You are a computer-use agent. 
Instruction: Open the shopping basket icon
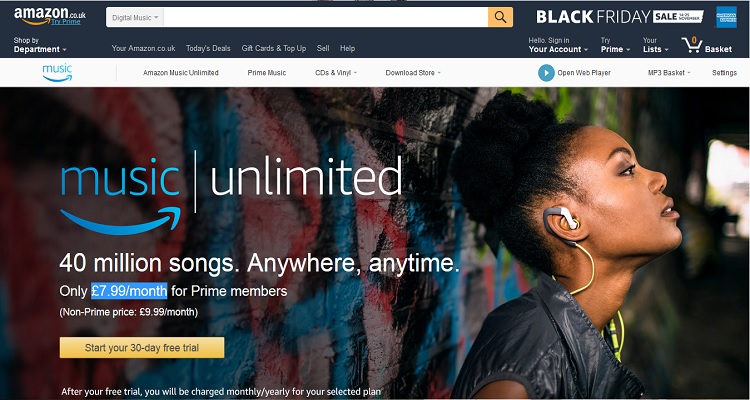(x=692, y=45)
